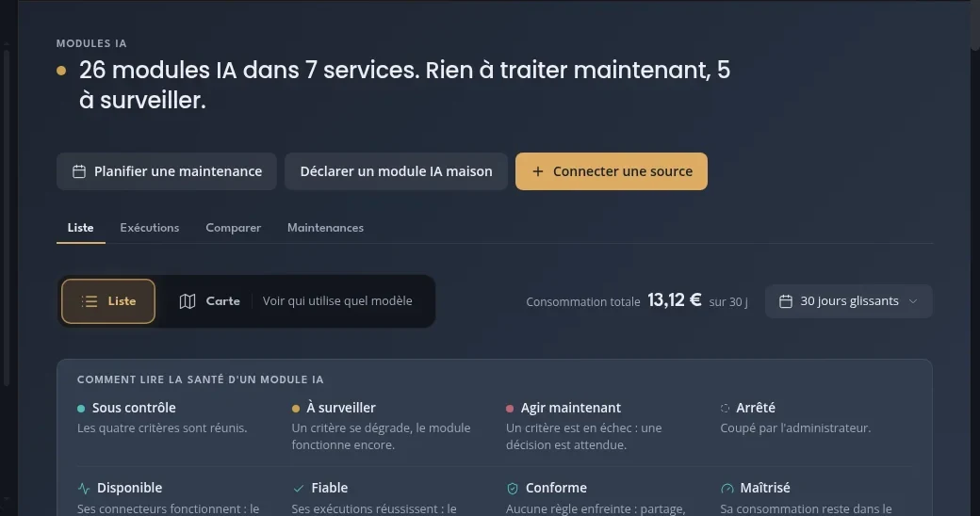The width and height of the screenshot is (980, 516).
Task: Click the 'Sous contrôle' legend label
Action: point(134,408)
